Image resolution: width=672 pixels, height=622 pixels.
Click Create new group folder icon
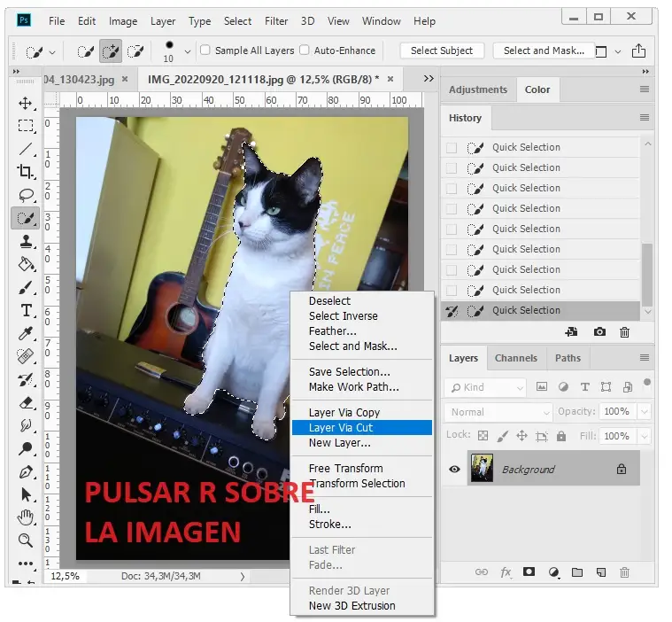click(577, 571)
